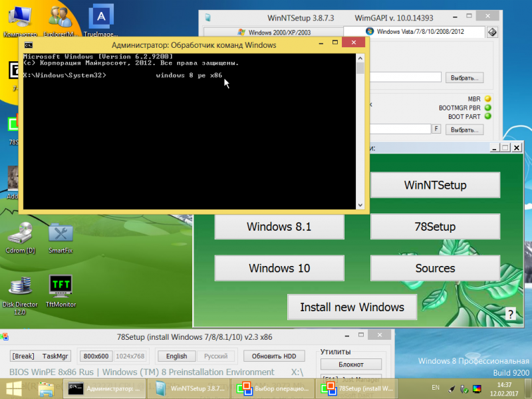The width and height of the screenshot is (532, 399).
Task: Click the taskbar clock showing 14:37
Action: [504, 389]
